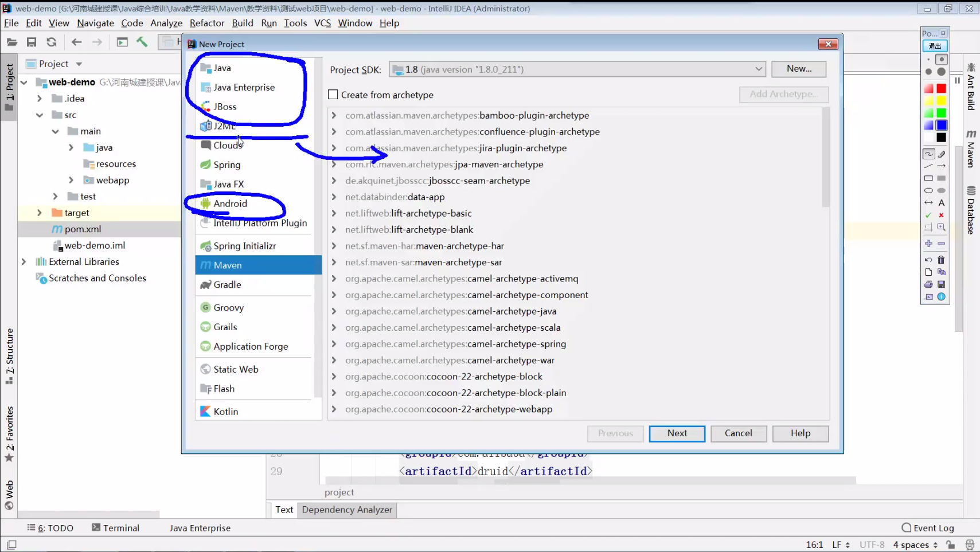Collapse the src folder node
980x552 pixels.
coord(40,115)
